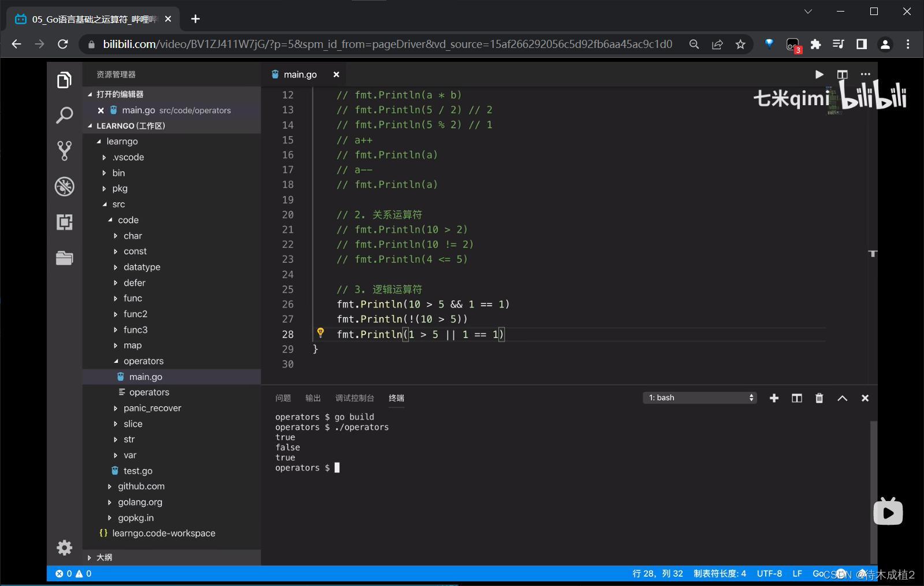Viewport: 924px width, 586px height.
Task: Select bash terminal dropdown
Action: (x=700, y=398)
